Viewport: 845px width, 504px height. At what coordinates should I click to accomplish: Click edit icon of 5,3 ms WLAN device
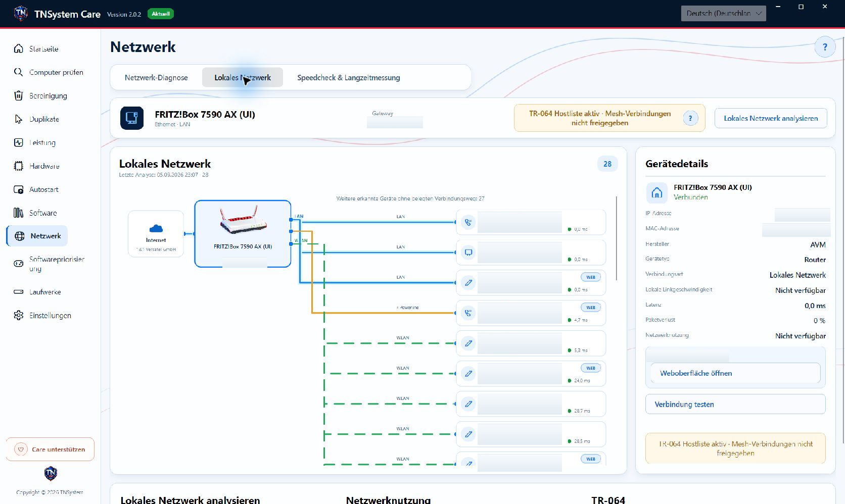(468, 343)
